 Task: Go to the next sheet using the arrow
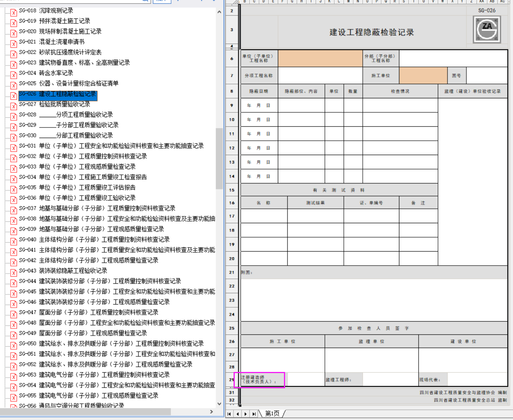[x=246, y=414]
